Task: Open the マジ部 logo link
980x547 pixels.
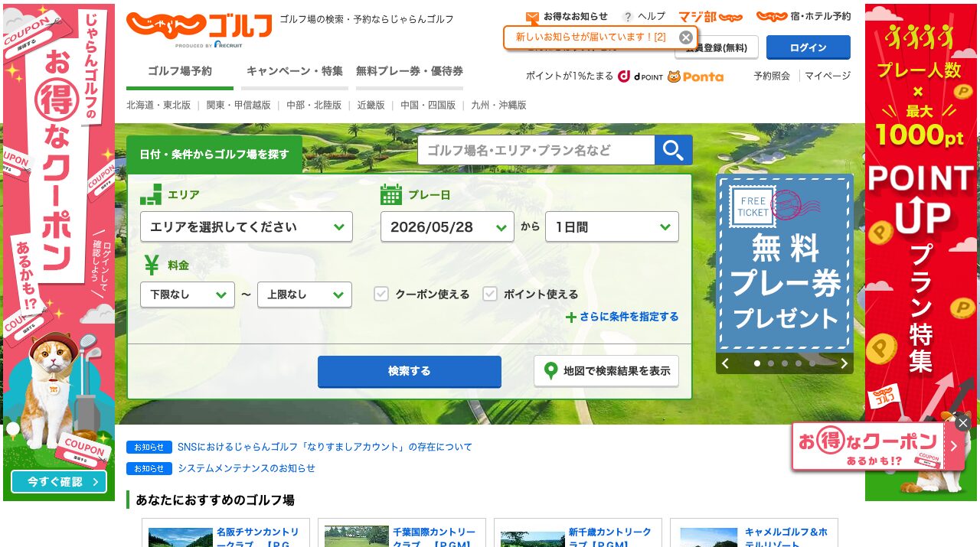Action: (x=710, y=16)
